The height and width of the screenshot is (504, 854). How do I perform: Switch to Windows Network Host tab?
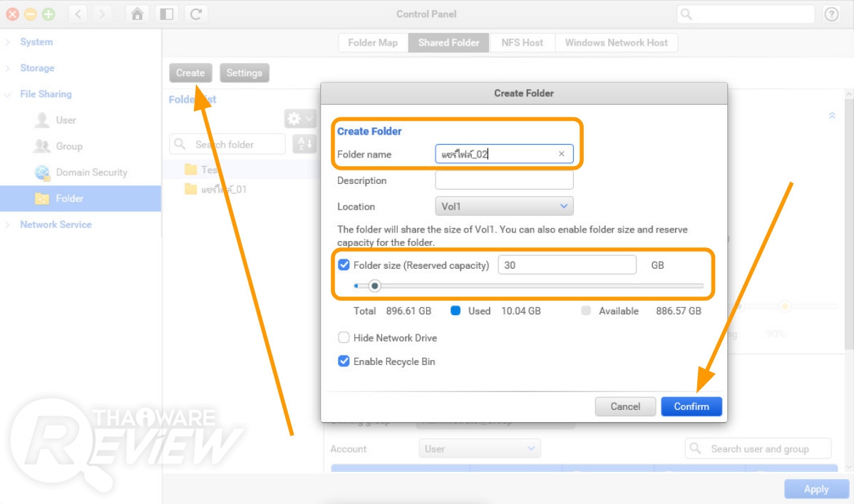pos(616,43)
